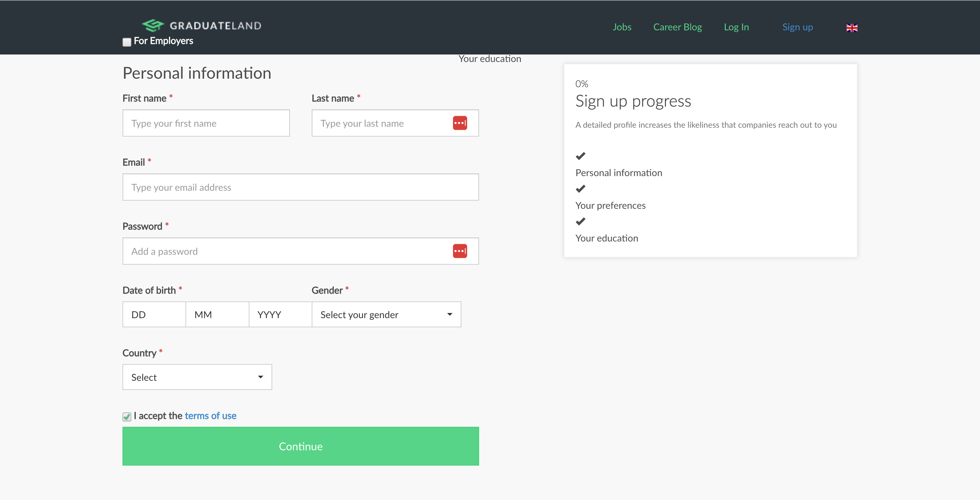Open the Jobs menu item
Screen dimensions: 980x500
622,27
